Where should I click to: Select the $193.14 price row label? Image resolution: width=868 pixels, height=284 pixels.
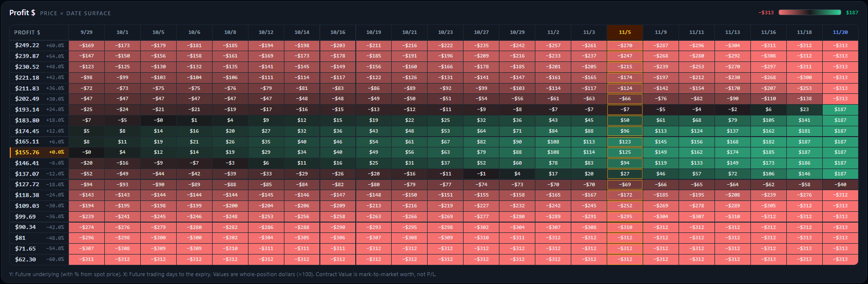(39, 110)
